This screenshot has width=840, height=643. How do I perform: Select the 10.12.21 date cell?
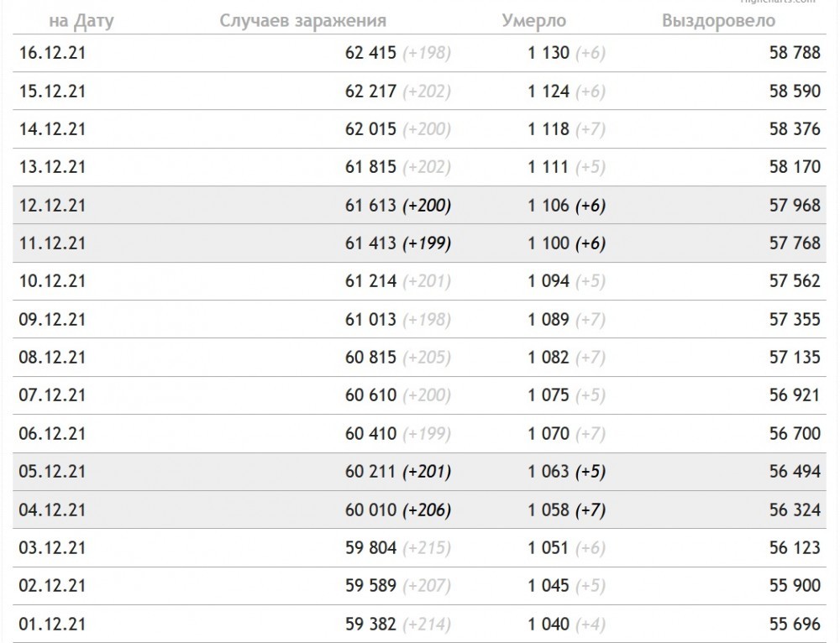[52, 281]
